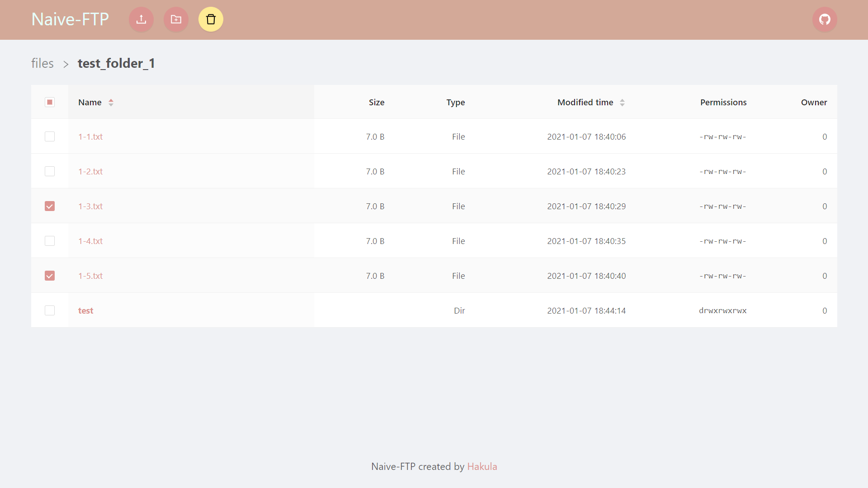Image resolution: width=868 pixels, height=488 pixels.
Task: Sort by Modified time arrows
Action: pos(622,103)
